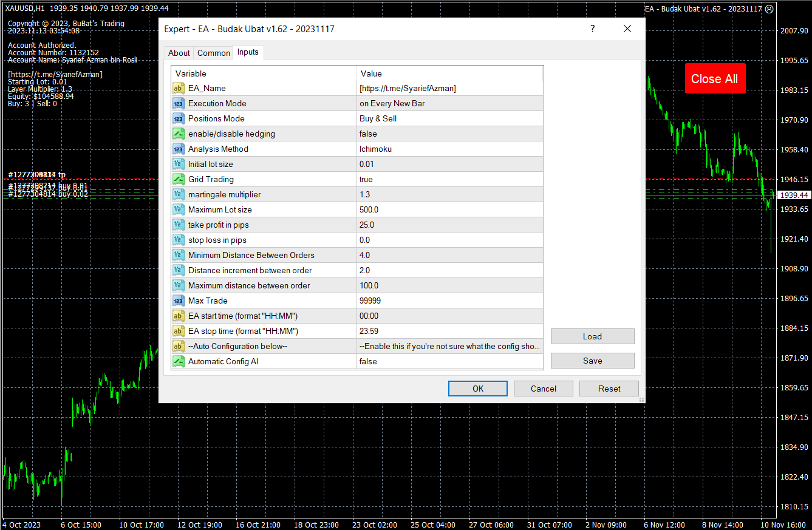Load saved input settings
The width and height of the screenshot is (812, 530).
coord(593,336)
